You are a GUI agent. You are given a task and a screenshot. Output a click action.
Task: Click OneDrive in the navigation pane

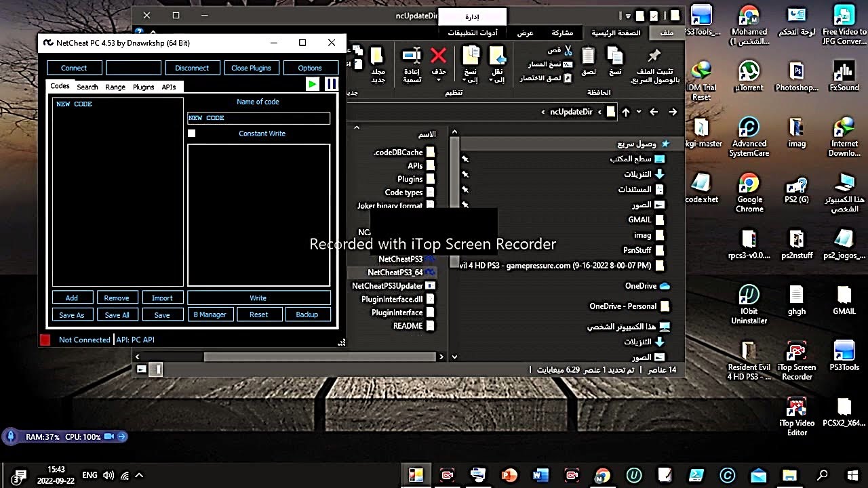[648, 286]
